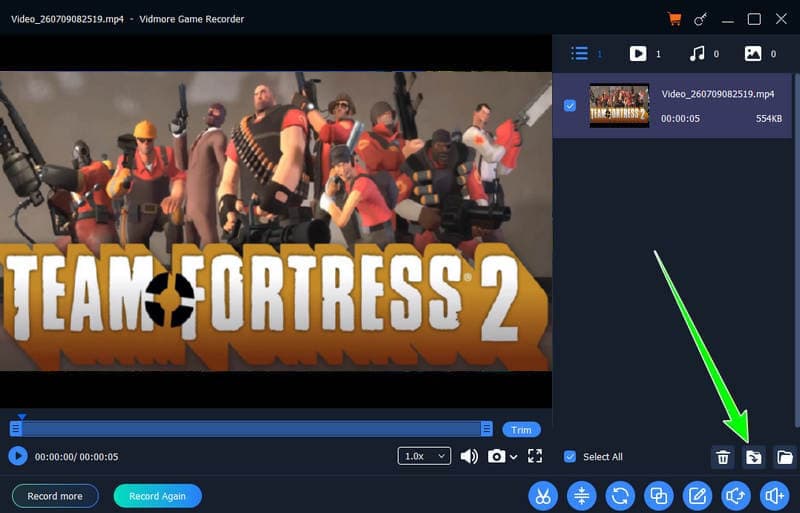Open the file converter tool

(x=620, y=496)
